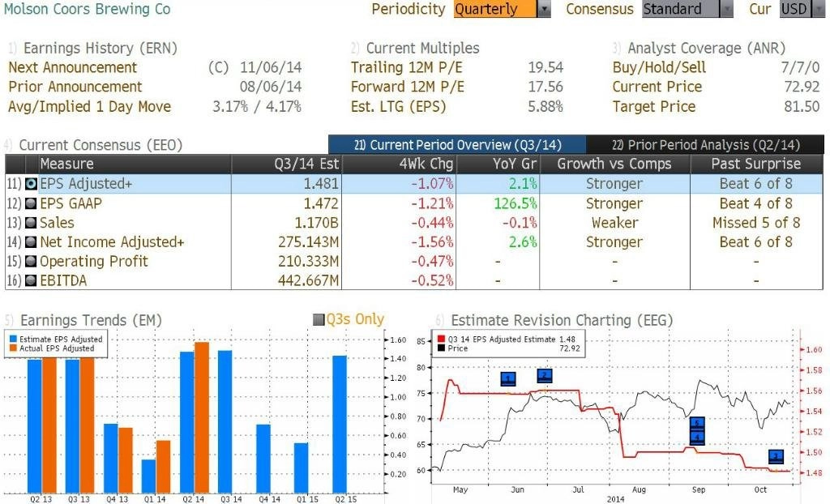The height and width of the screenshot is (504, 830).
Task: Click the EBITDA 4Wk change -0.52%
Action: tap(433, 280)
